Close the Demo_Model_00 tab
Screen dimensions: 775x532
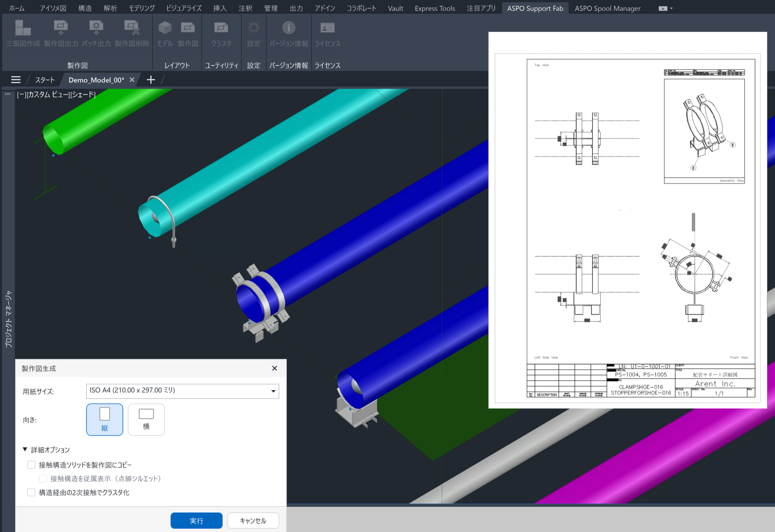132,80
